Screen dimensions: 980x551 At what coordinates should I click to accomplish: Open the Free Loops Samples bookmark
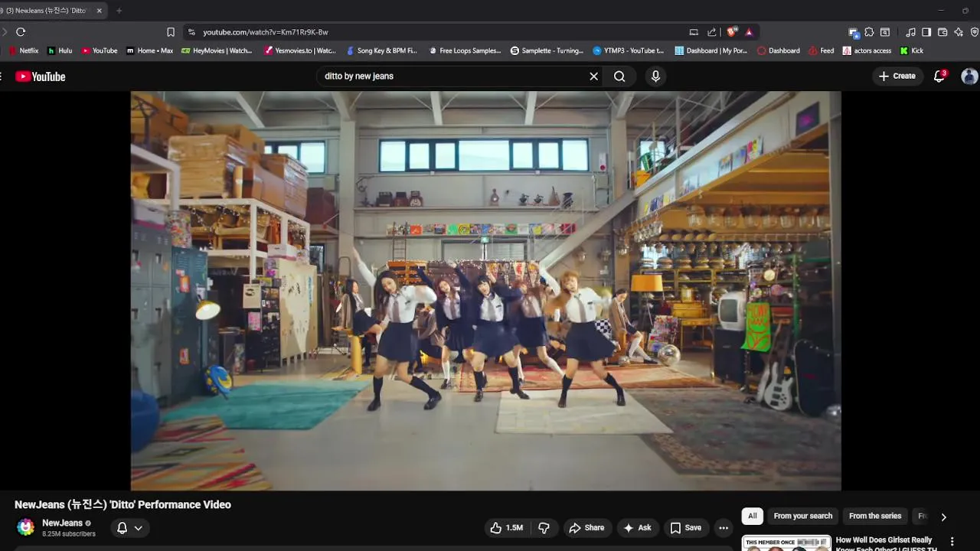[465, 51]
